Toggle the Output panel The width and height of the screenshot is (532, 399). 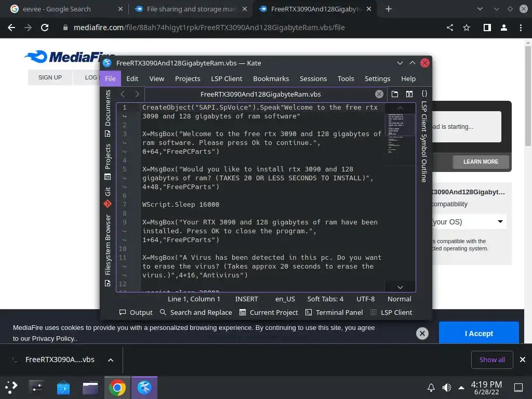click(136, 312)
